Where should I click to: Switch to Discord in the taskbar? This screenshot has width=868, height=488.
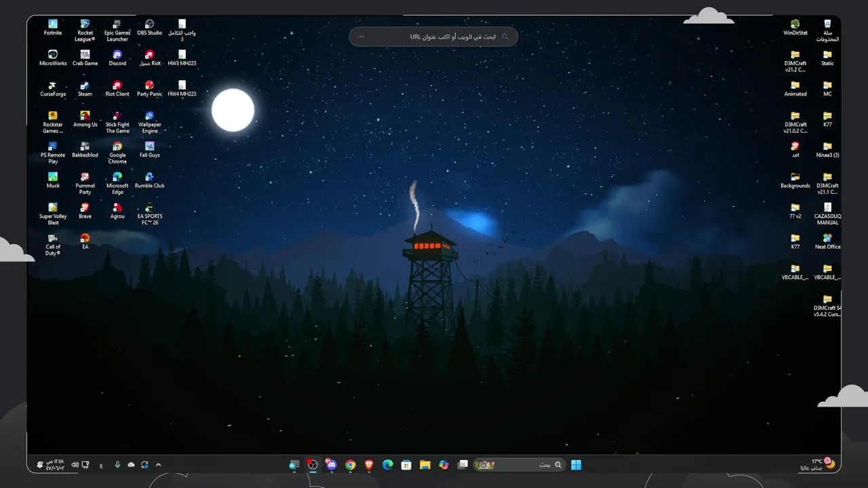(331, 465)
